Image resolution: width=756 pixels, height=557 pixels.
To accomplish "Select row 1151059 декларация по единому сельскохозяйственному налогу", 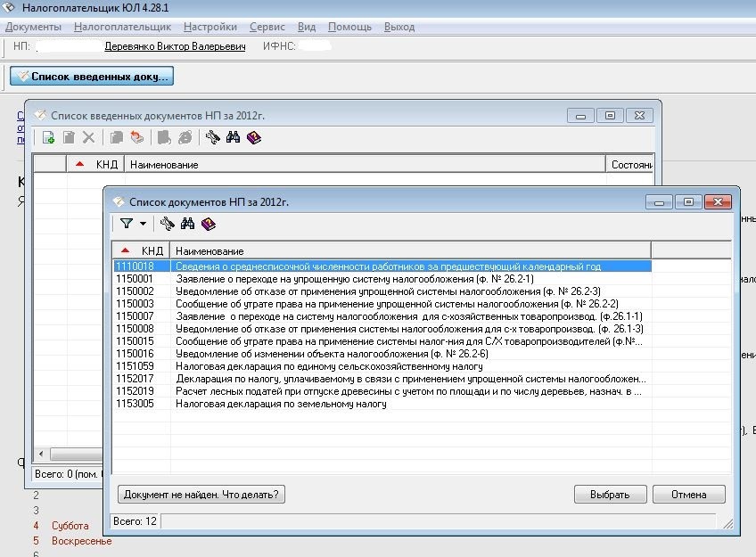I will click(382, 366).
